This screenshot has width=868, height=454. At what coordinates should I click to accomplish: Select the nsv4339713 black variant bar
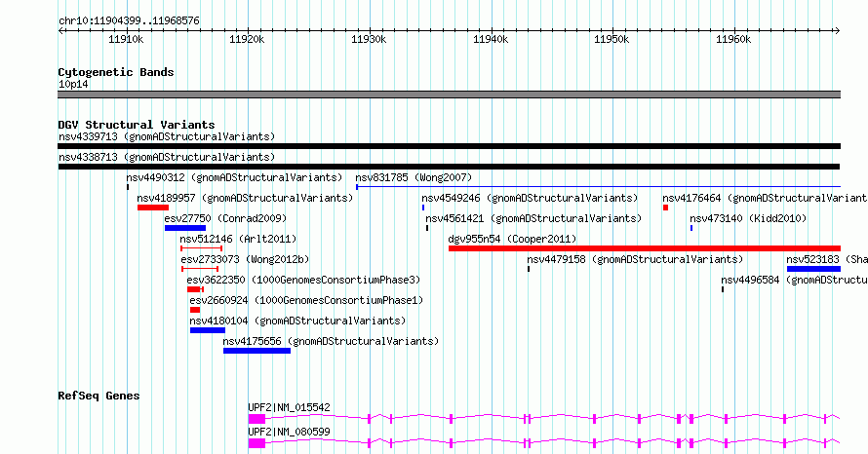pyautogui.click(x=449, y=146)
